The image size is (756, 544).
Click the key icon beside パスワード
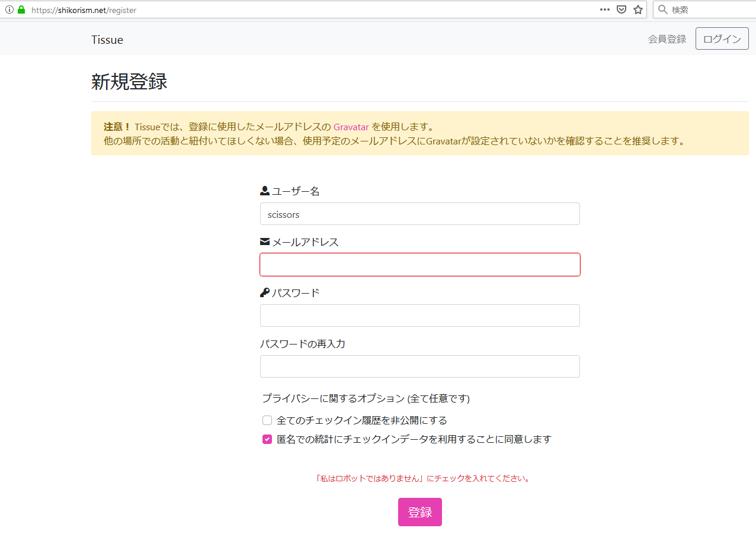coord(265,293)
